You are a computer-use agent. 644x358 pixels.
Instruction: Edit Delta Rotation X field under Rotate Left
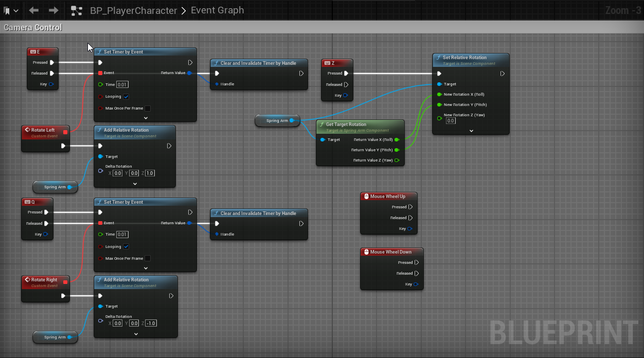point(117,173)
